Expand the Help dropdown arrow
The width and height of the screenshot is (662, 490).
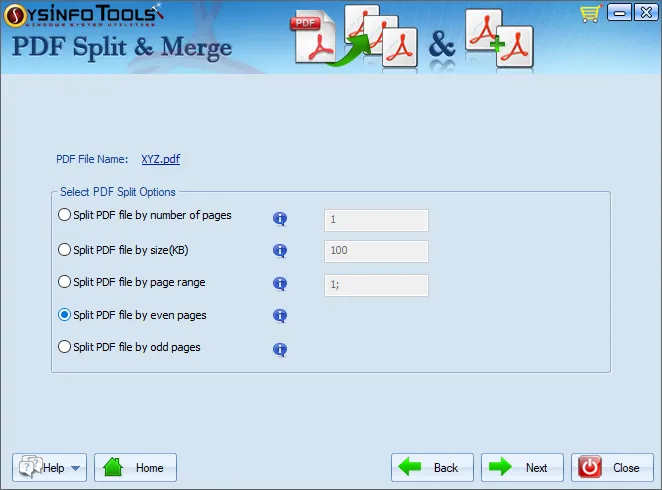click(76, 468)
